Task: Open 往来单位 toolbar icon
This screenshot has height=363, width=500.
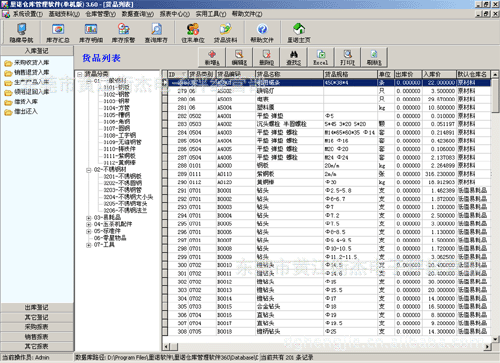Action: (193, 33)
